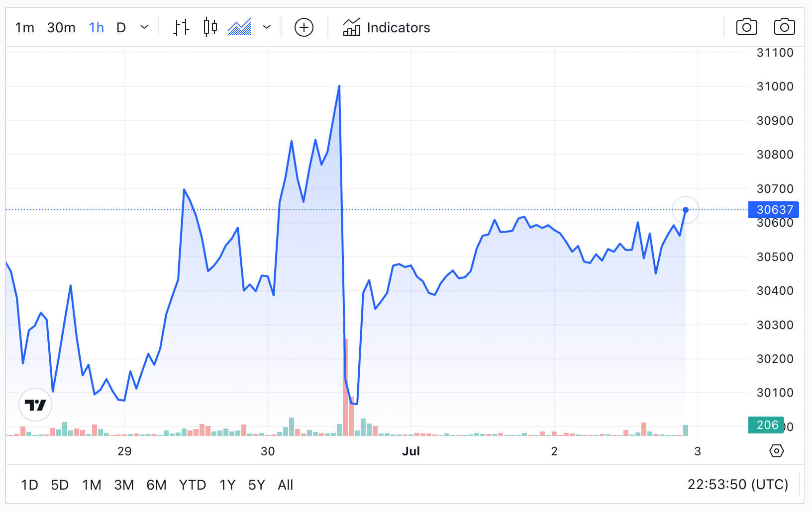Enable the D daily timeframe
812x511 pixels.
pos(121,27)
